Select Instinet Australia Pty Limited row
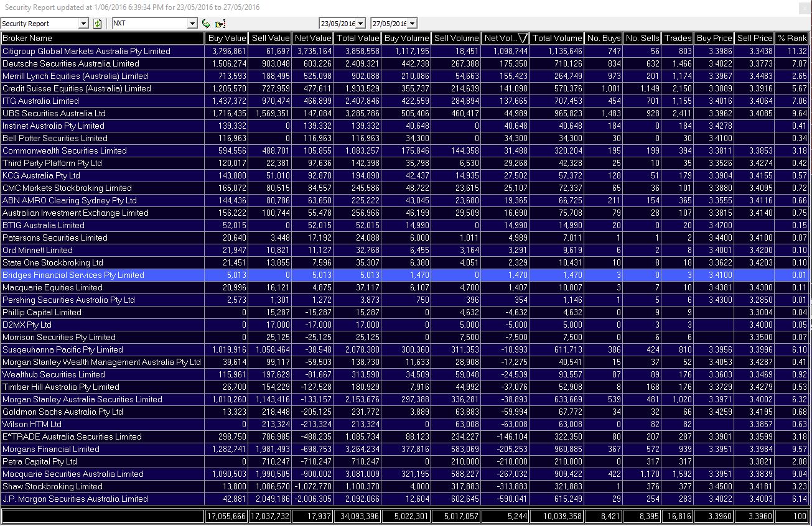 tap(404, 126)
